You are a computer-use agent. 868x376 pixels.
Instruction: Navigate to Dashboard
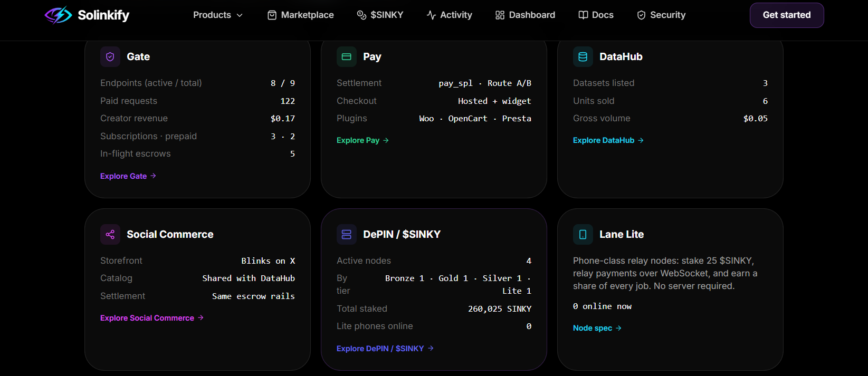pos(525,15)
